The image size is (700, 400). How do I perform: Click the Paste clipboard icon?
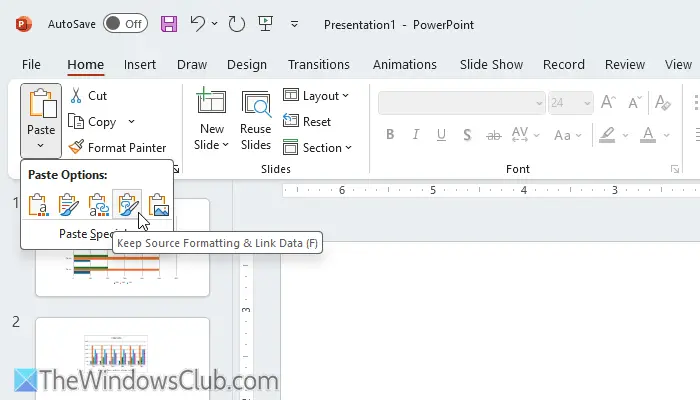42,104
